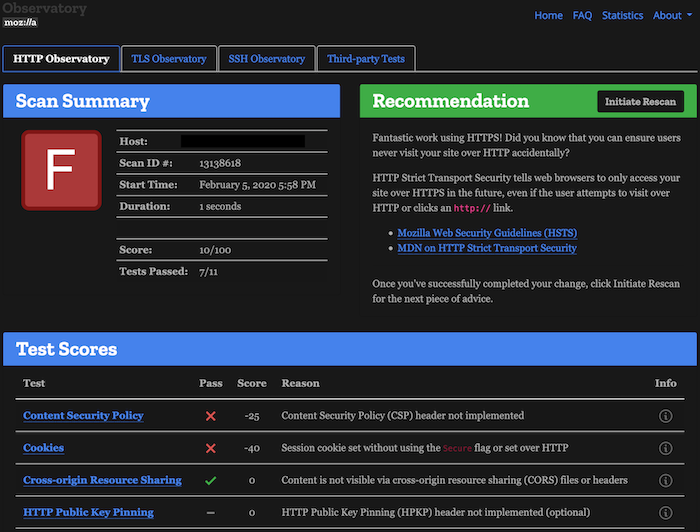Click the Recommendation heading
700x532 pixels.
(x=451, y=101)
